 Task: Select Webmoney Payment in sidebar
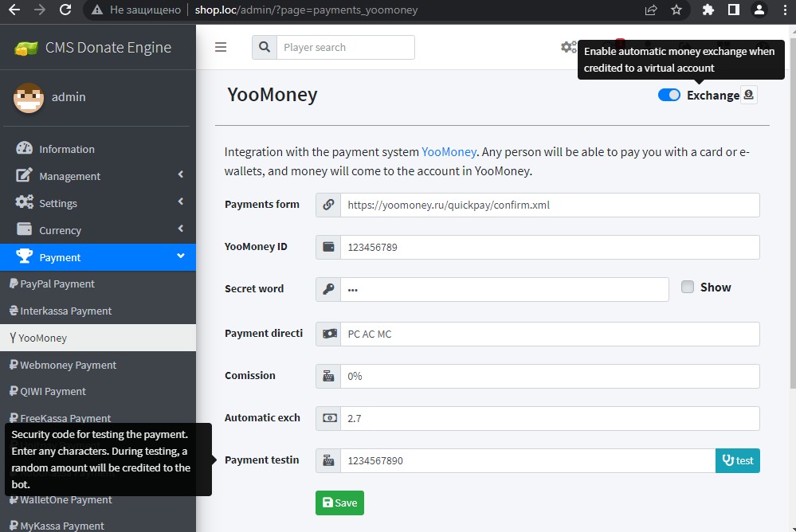(x=68, y=365)
